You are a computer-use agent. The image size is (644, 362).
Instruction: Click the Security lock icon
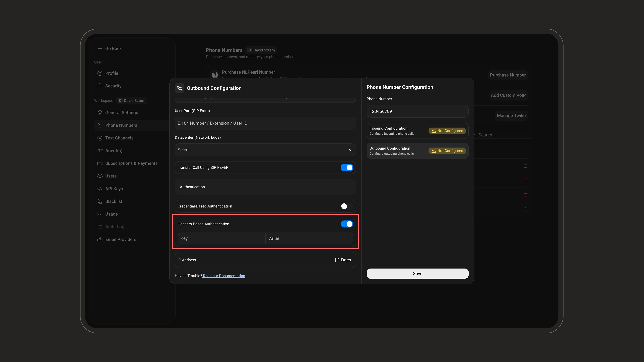100,86
